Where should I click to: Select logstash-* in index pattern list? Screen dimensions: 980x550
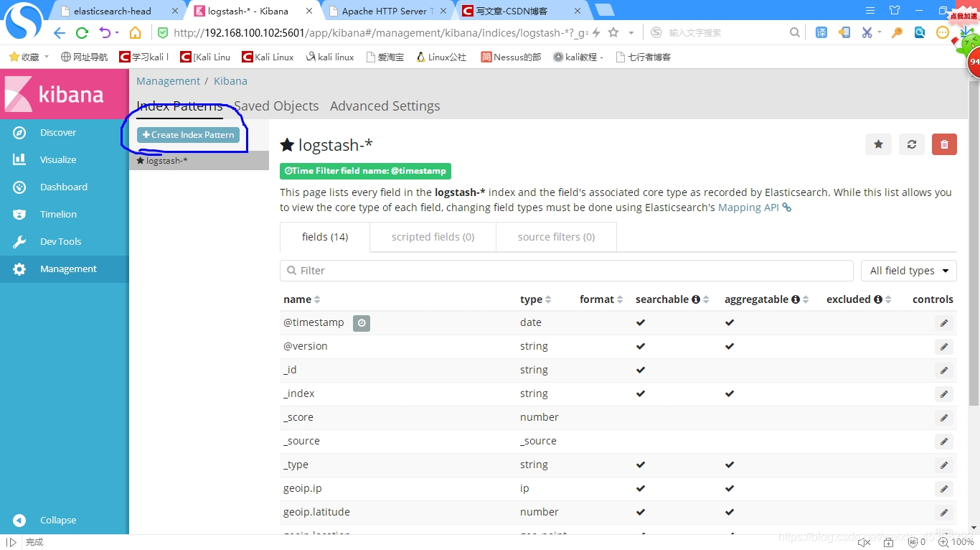[199, 161]
